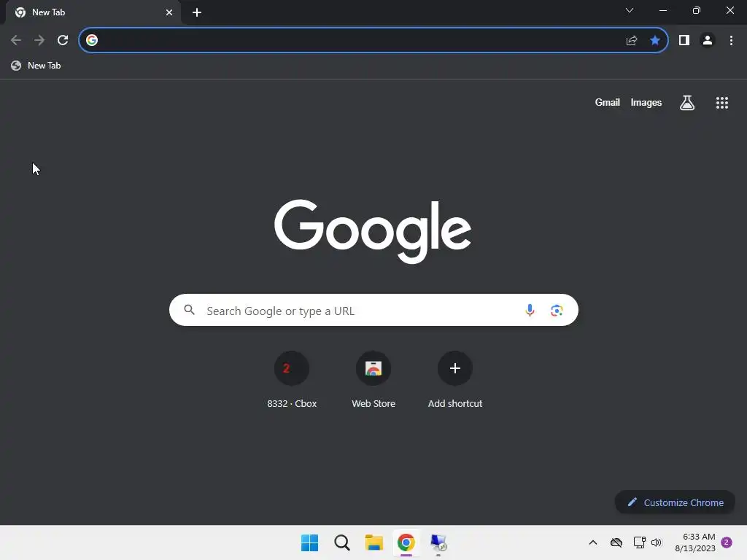Open notification badge showing 2

(x=727, y=542)
